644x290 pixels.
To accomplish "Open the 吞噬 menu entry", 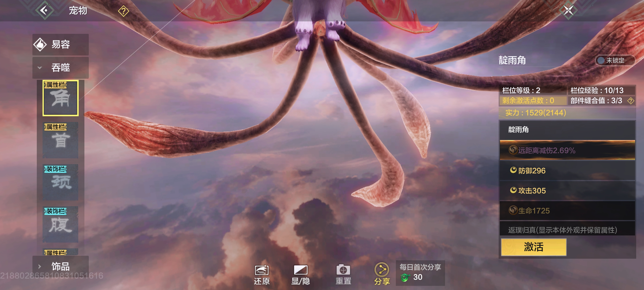I will tap(60, 68).
